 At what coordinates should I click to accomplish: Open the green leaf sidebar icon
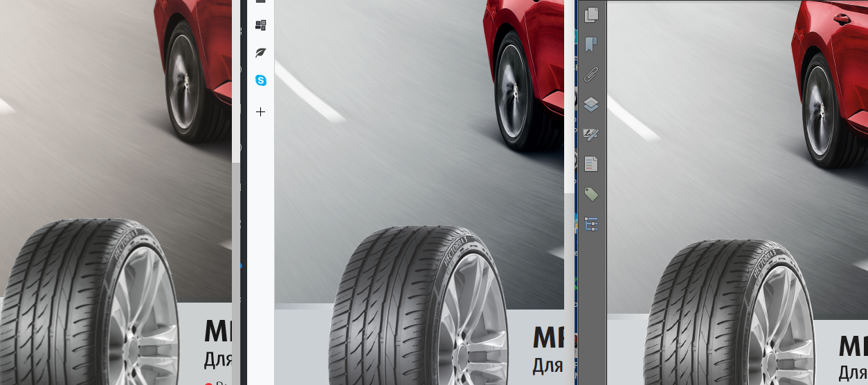pos(261,53)
